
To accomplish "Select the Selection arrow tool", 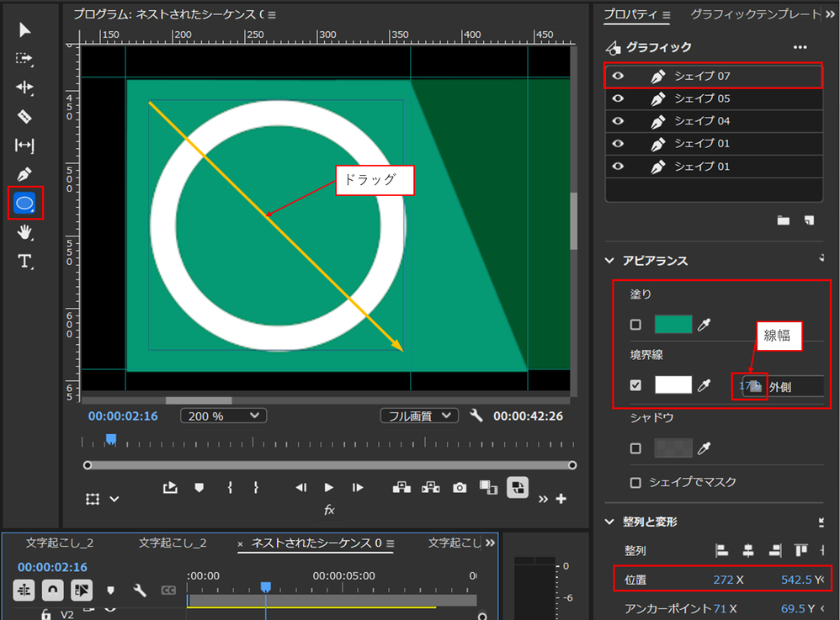I will coord(24,30).
